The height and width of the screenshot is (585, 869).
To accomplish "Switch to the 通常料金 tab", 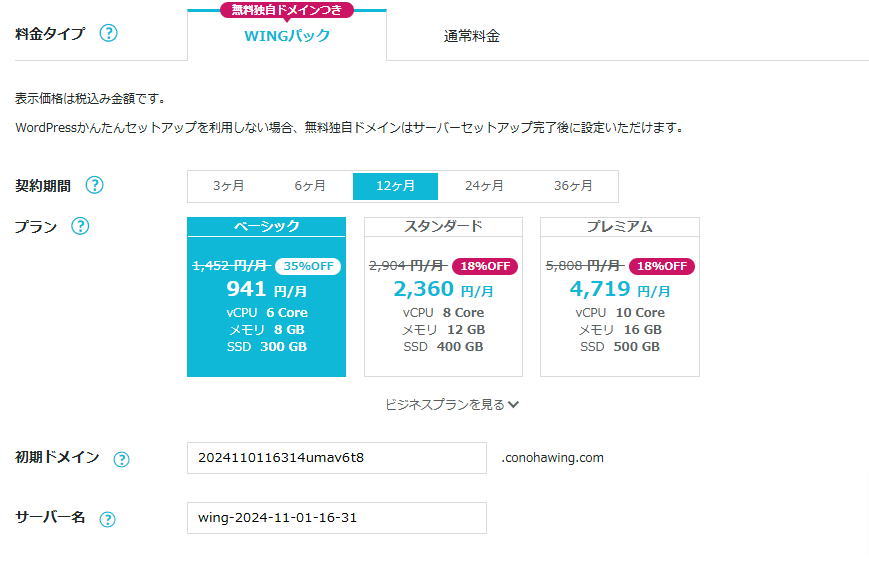I will (472, 36).
